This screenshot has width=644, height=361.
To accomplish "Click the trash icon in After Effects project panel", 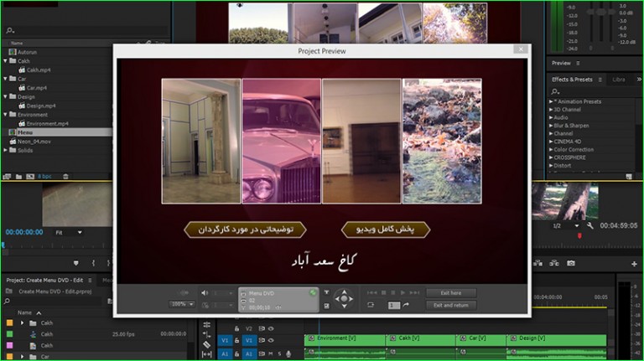I will (65, 177).
